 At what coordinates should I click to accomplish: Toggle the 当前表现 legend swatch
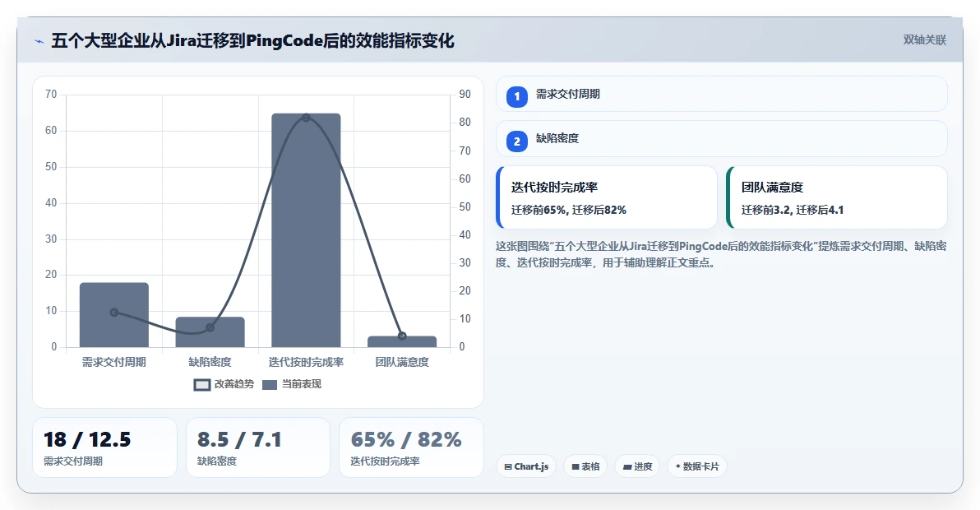[x=270, y=384]
